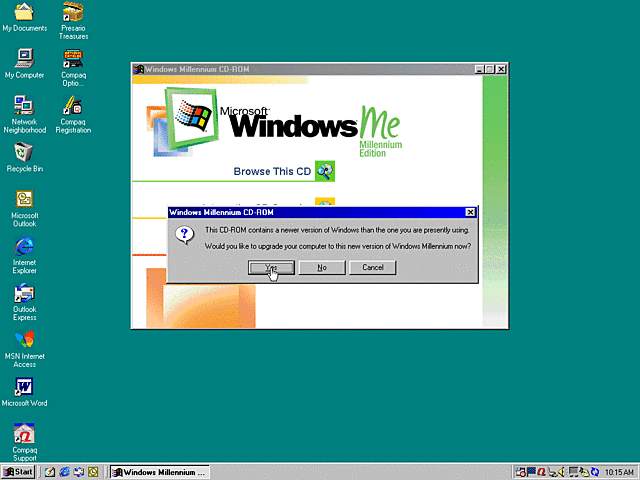Select the Recycle Bin icon
Image resolution: width=640 pixels, height=480 pixels.
(24, 158)
